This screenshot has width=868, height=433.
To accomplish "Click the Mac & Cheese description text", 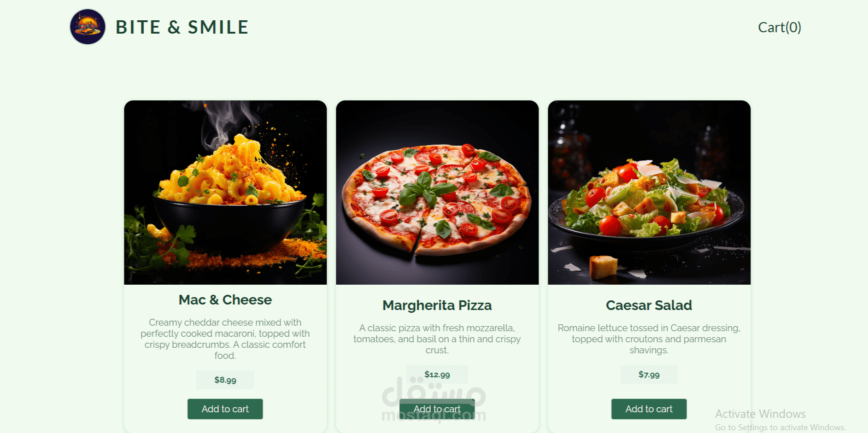I will point(225,339).
